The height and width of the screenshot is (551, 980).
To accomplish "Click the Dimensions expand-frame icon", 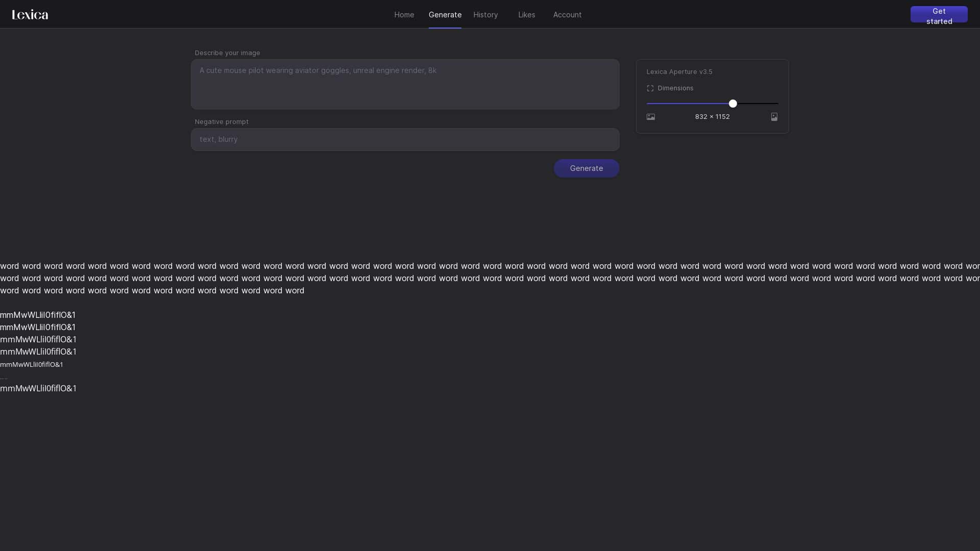I will [x=650, y=88].
